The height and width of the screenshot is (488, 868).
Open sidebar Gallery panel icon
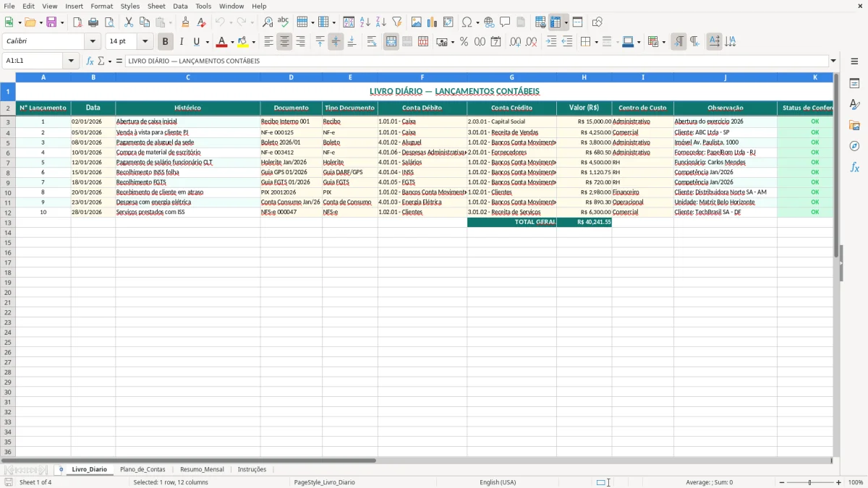click(854, 126)
